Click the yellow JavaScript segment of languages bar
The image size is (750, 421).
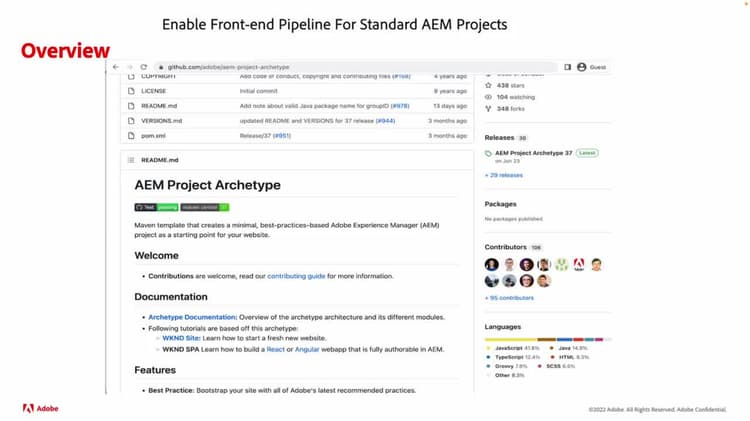pyautogui.click(x=510, y=340)
